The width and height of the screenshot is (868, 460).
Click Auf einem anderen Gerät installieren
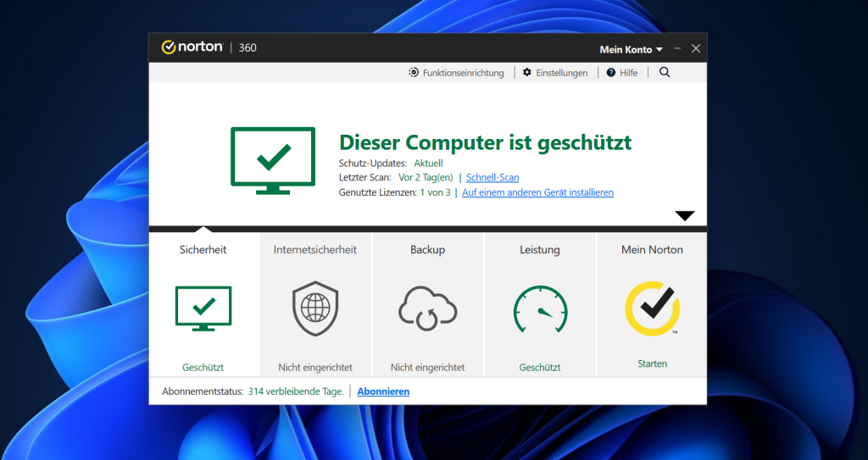537,192
